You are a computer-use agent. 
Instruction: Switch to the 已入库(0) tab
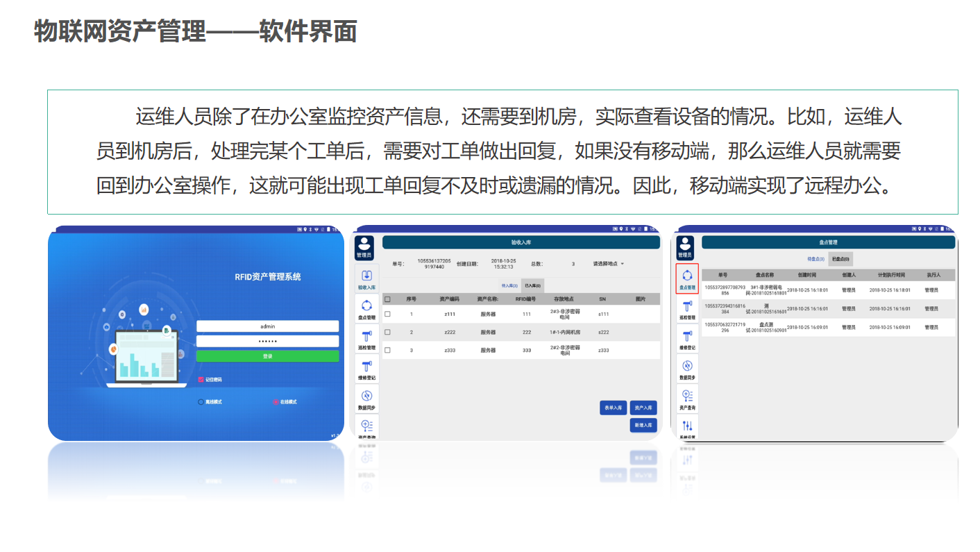pyautogui.click(x=532, y=285)
